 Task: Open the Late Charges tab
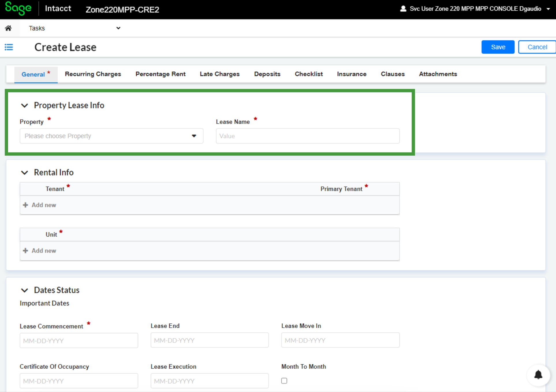(219, 74)
